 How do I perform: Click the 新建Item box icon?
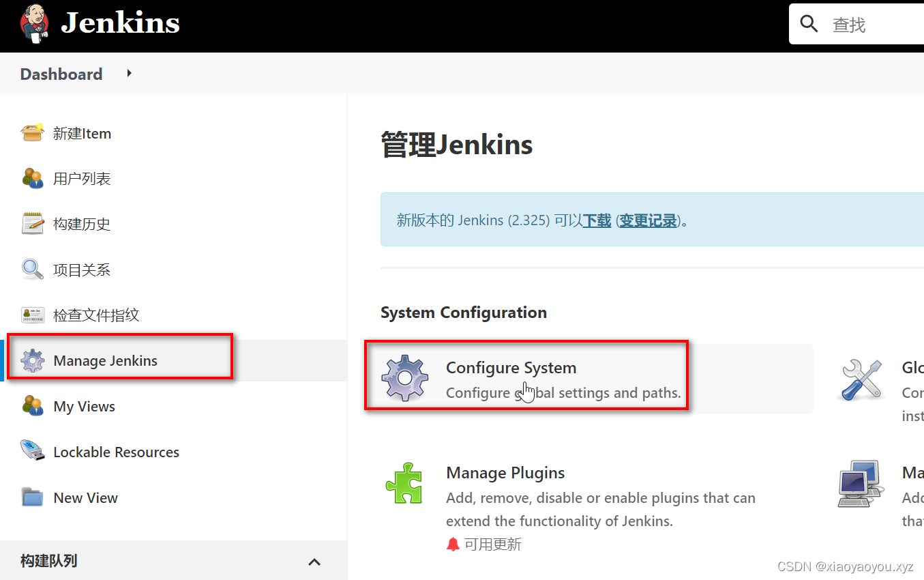(x=33, y=132)
